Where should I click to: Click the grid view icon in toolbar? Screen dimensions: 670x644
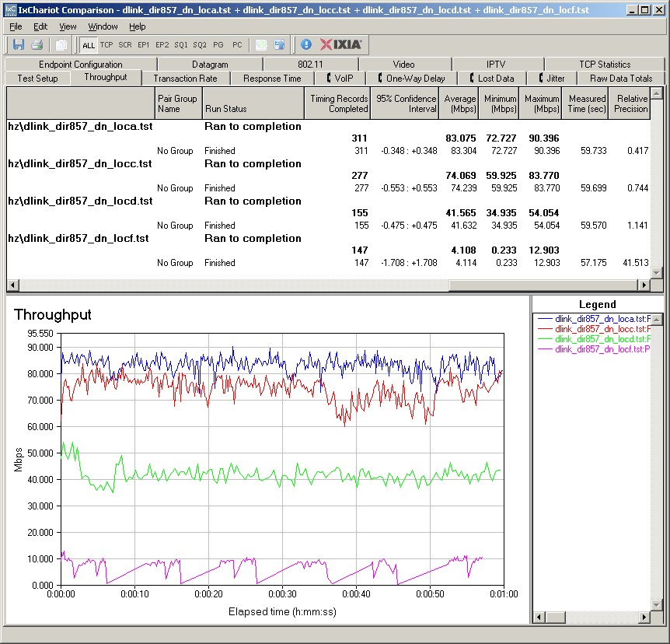click(x=260, y=44)
